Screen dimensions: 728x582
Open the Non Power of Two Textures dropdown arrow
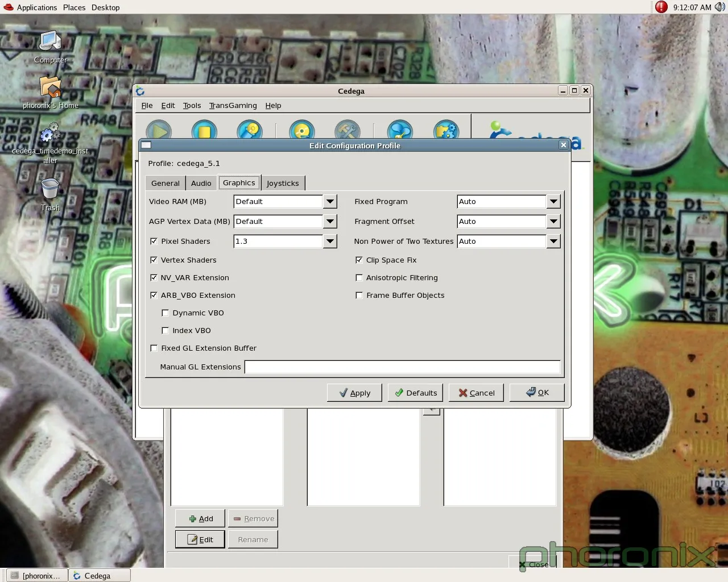(x=553, y=241)
